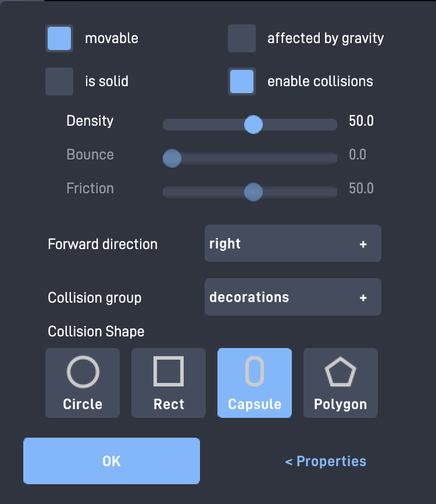This screenshot has width=436, height=504.
Task: Disable the enable collisions checkbox
Action: 242,81
